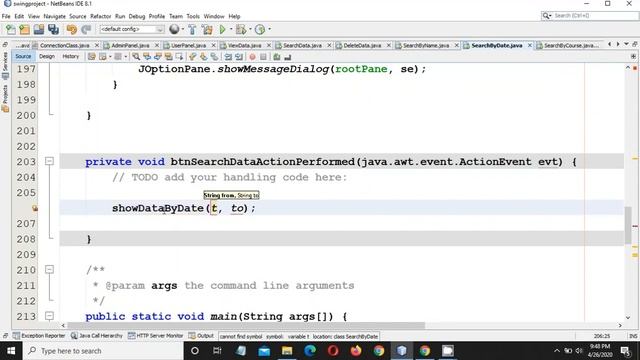Click the New Project toolbar icon
This screenshot has width=640, height=360.
coord(24,29)
